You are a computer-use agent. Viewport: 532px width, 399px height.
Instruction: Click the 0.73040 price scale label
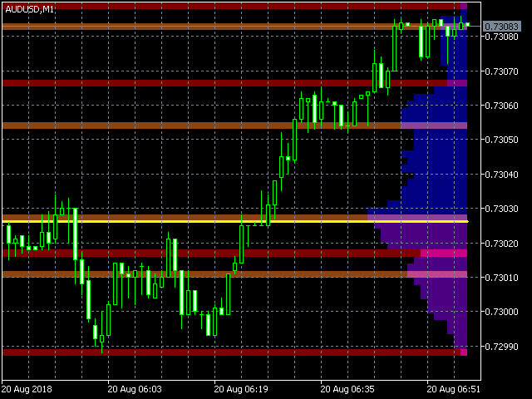[501, 175]
